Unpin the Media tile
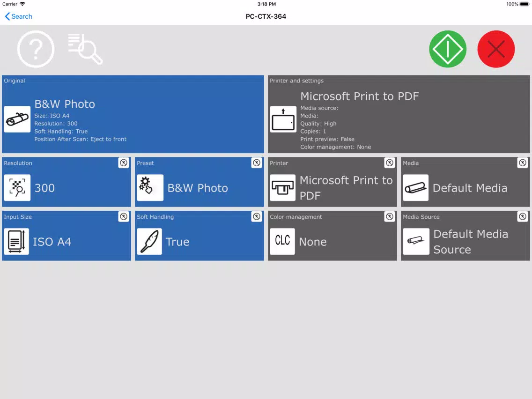This screenshot has width=532, height=399. pyautogui.click(x=523, y=163)
